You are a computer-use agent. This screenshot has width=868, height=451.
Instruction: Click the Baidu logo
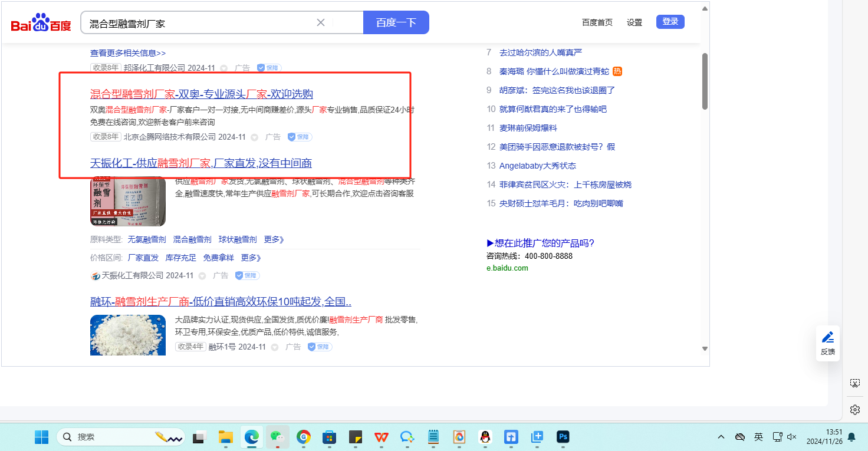pos(41,23)
